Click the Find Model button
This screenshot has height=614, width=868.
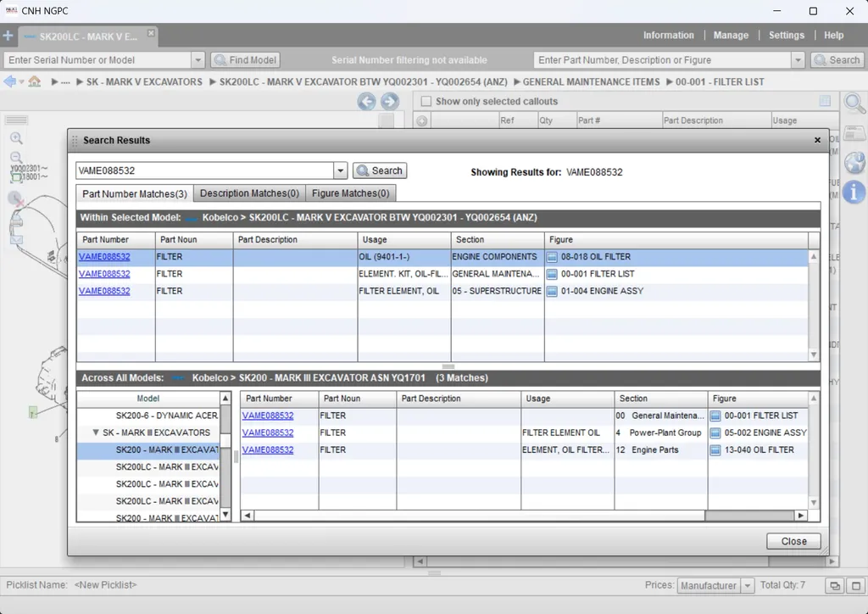click(x=245, y=60)
